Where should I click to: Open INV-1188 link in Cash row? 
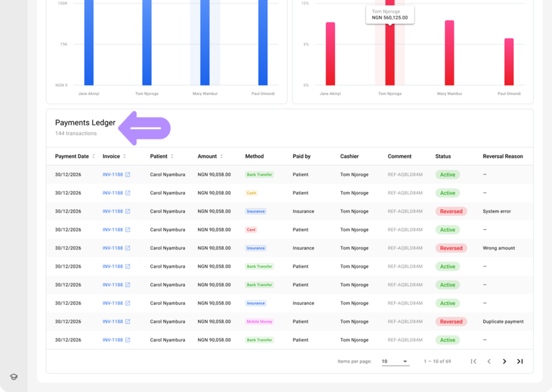[113, 193]
